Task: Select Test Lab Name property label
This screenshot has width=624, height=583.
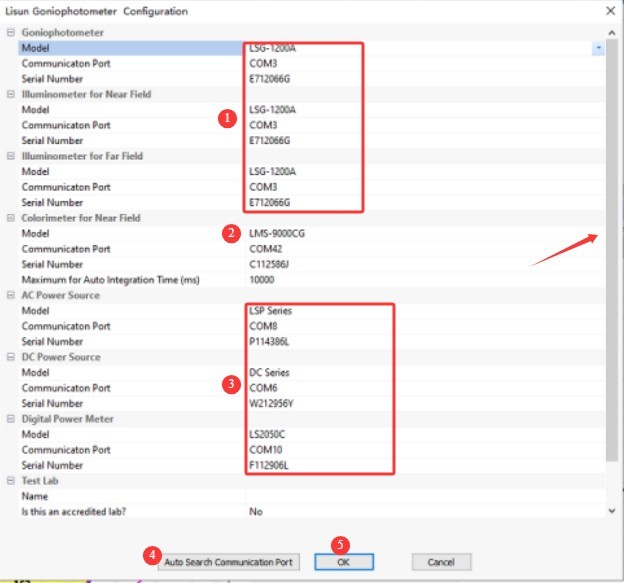Action: (35, 497)
